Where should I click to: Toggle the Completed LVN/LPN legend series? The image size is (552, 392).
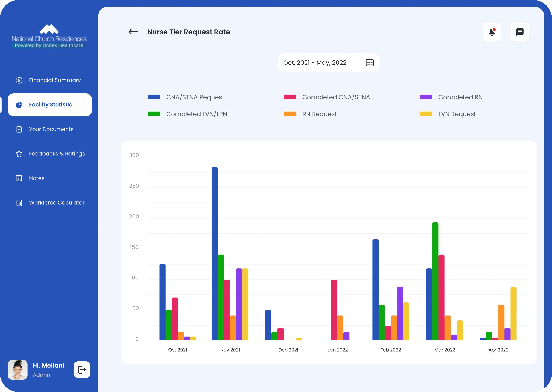pyautogui.click(x=187, y=114)
